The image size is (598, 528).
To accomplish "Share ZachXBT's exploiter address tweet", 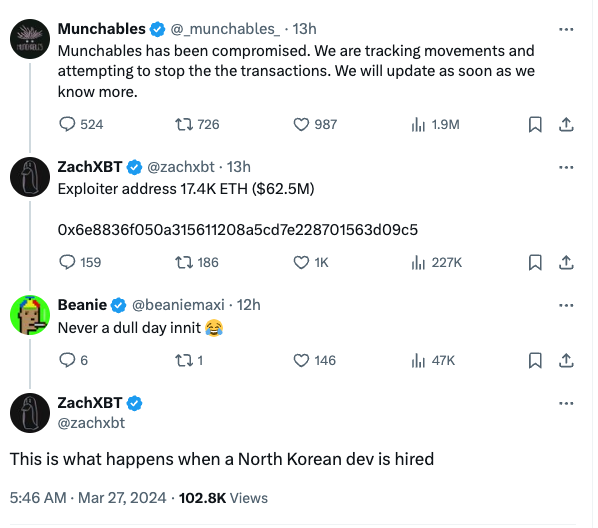I will [x=566, y=262].
